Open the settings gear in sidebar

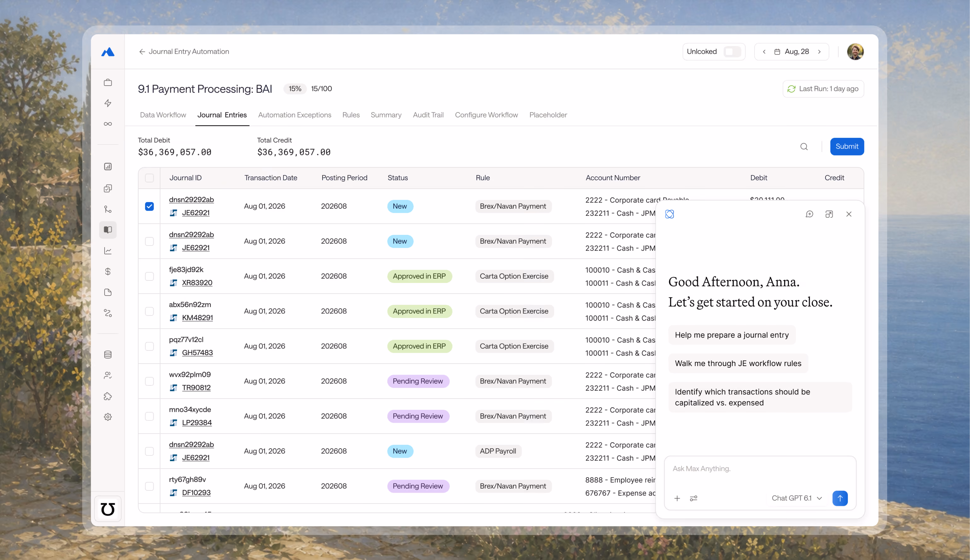pos(108,417)
